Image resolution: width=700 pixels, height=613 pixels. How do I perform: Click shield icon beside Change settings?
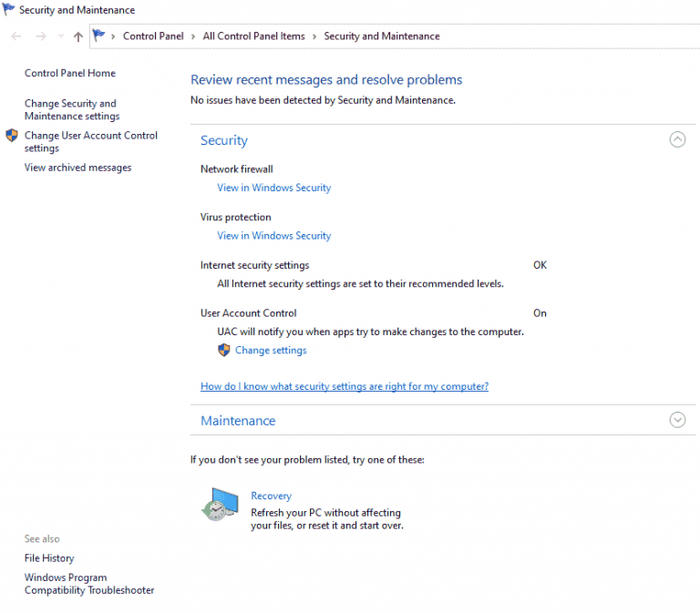pyautogui.click(x=224, y=351)
